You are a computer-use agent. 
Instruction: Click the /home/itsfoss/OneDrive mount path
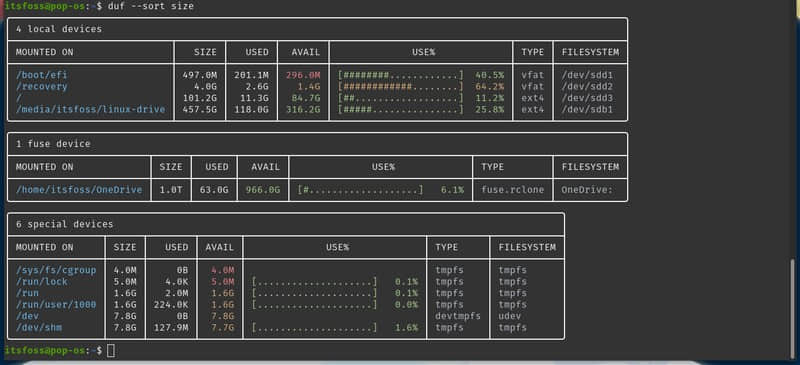79,190
